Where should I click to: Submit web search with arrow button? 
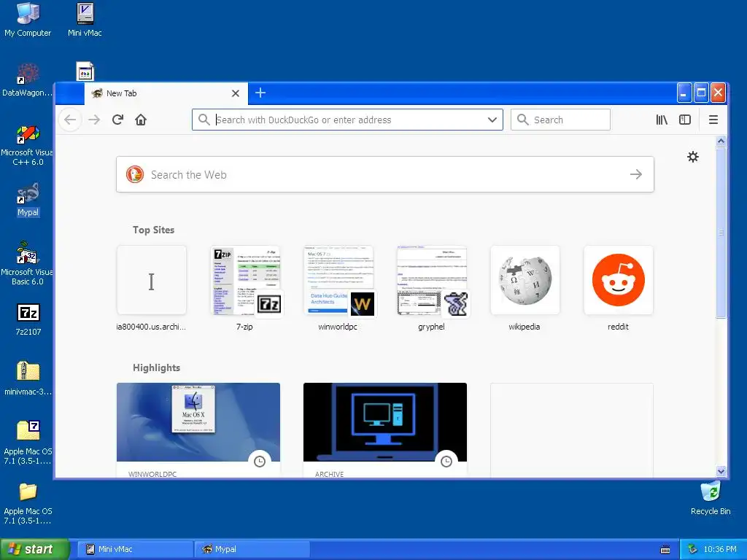636,174
